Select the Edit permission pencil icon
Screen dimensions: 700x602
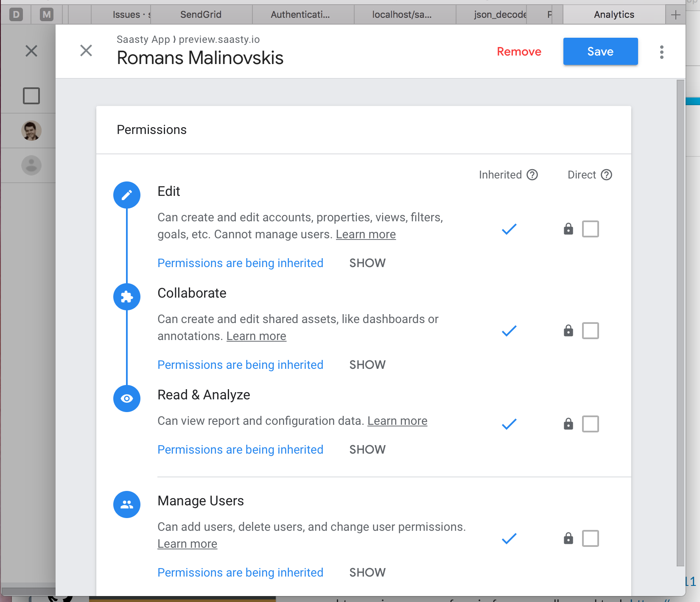point(126,195)
